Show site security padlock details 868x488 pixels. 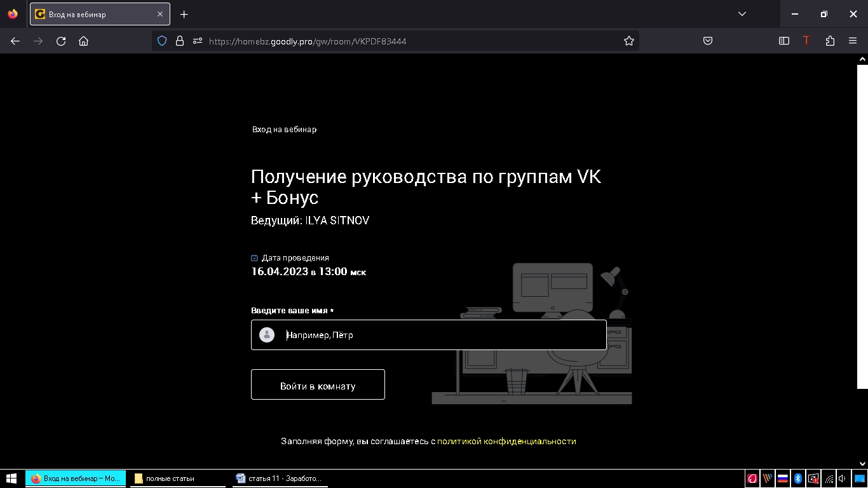180,41
